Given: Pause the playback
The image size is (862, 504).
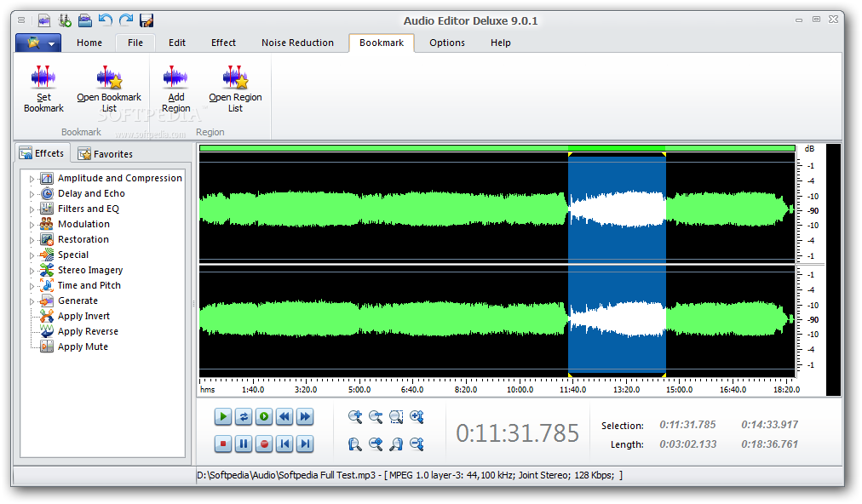Looking at the screenshot, I should [x=244, y=444].
